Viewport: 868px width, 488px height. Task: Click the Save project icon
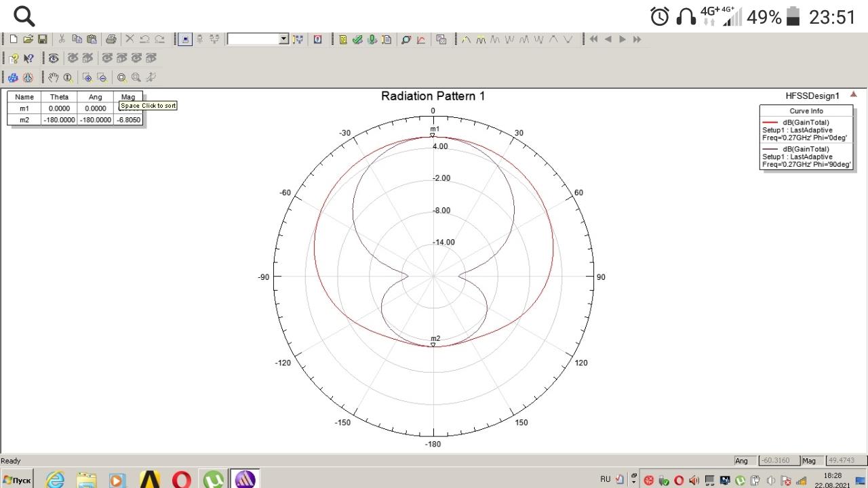(43, 39)
